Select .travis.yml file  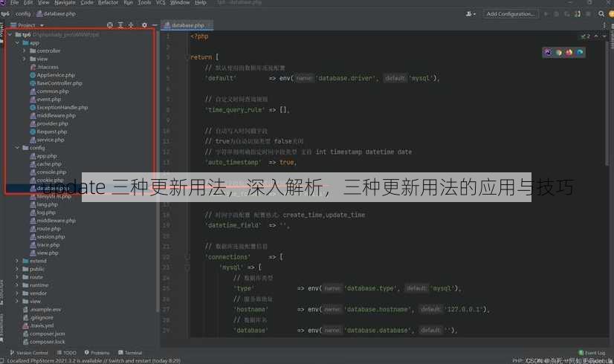tap(39, 325)
